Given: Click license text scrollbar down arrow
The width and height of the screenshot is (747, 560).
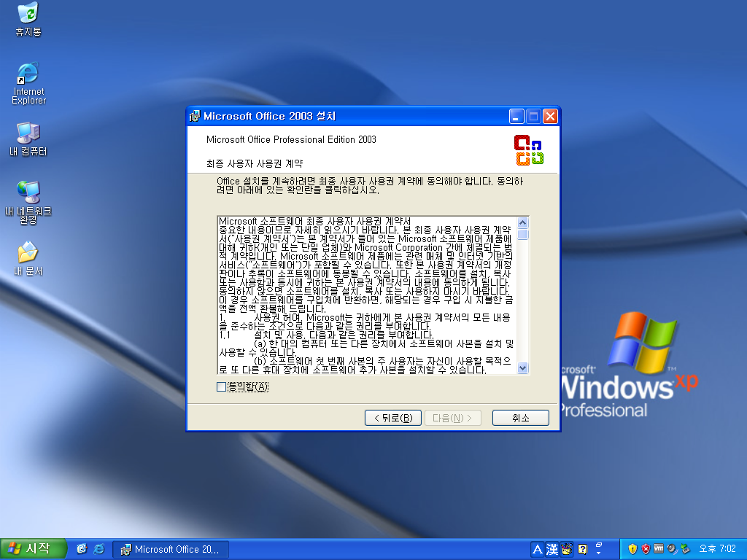Looking at the screenshot, I should pyautogui.click(x=522, y=367).
